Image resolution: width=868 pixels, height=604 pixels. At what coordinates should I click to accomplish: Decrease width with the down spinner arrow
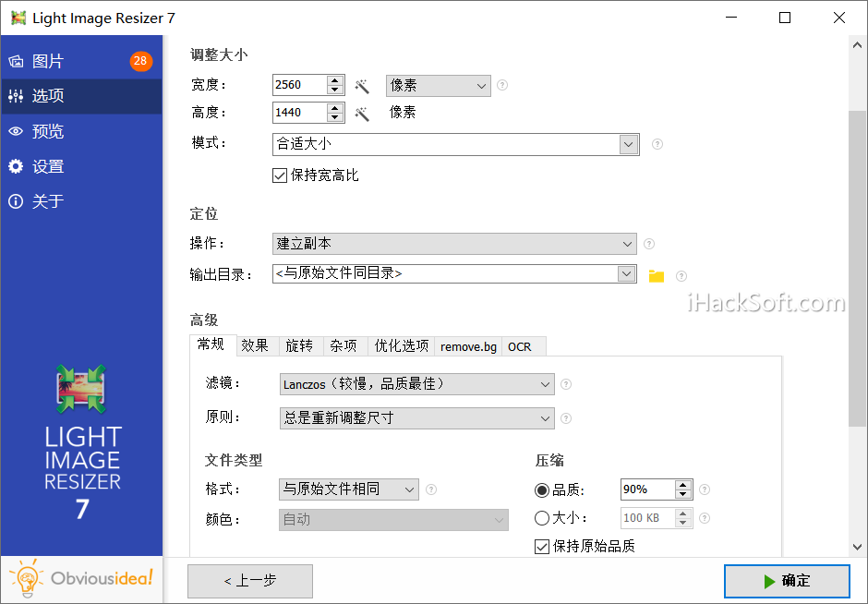point(335,91)
